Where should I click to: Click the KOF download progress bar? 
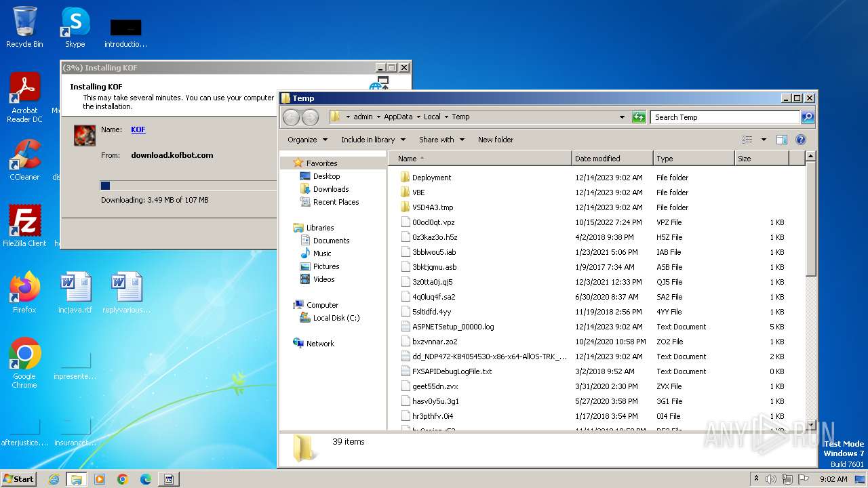(189, 186)
